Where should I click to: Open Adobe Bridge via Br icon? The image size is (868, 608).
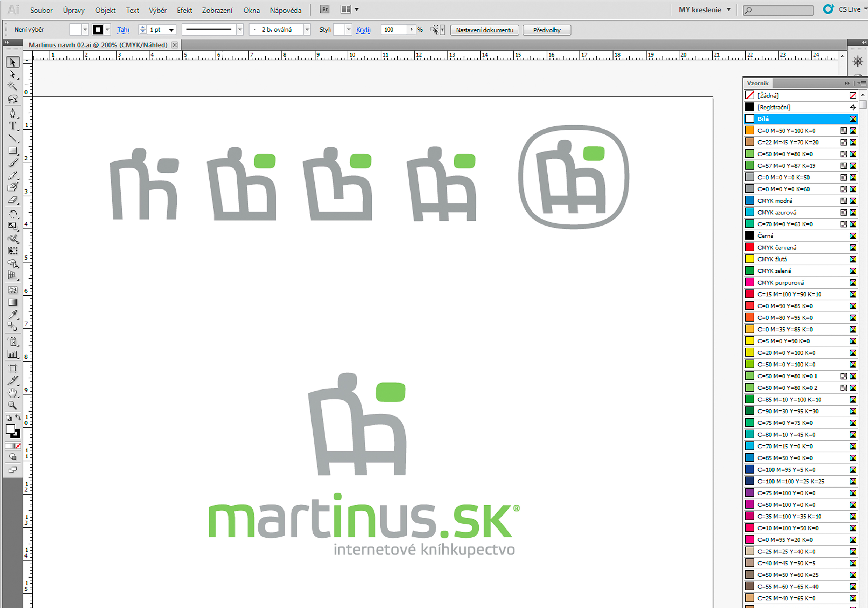coord(324,9)
